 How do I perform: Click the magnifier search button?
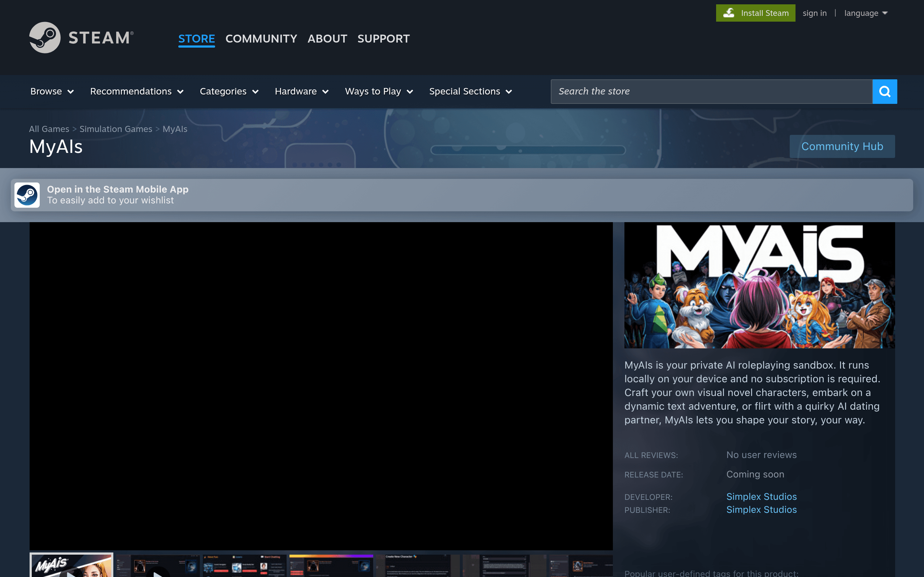coord(885,92)
